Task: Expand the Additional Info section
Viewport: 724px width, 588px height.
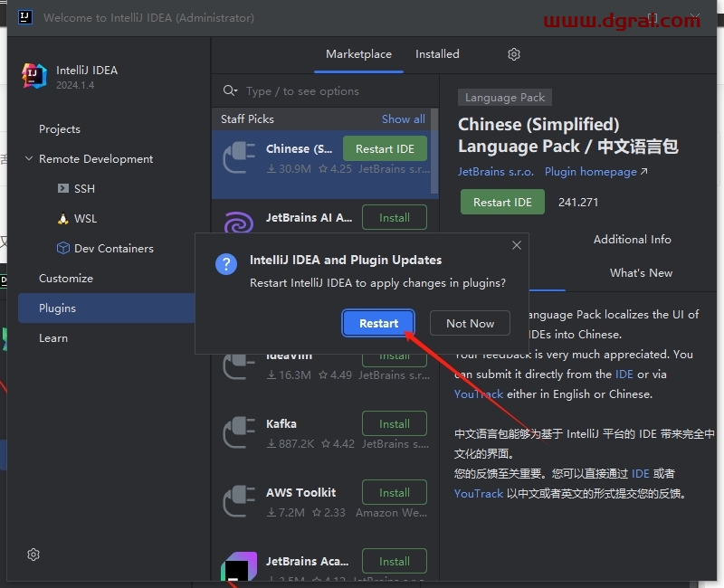Action: [632, 239]
